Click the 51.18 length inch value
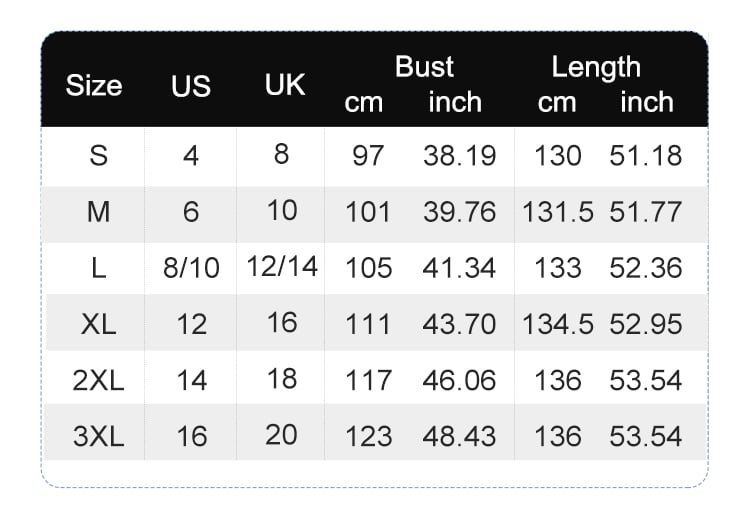 [x=646, y=155]
